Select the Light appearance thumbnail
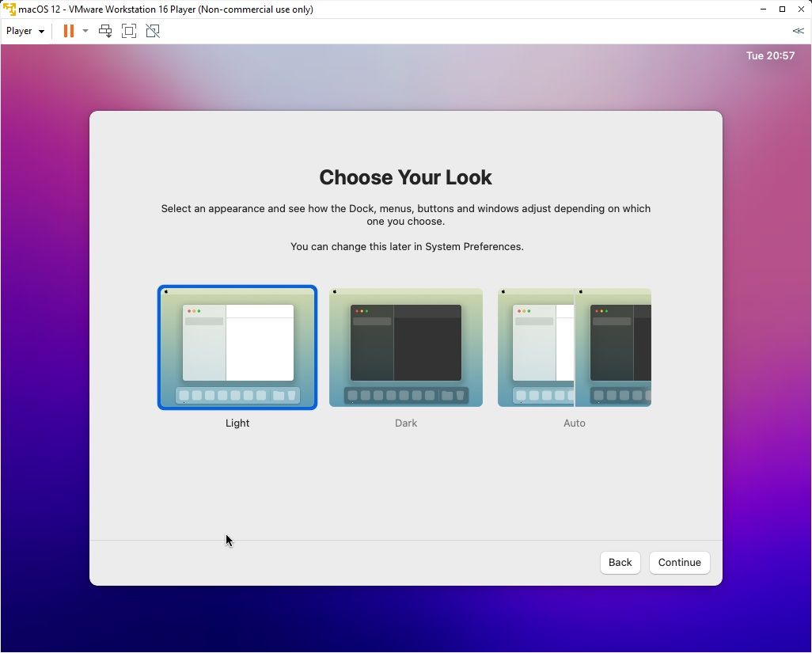 point(237,347)
